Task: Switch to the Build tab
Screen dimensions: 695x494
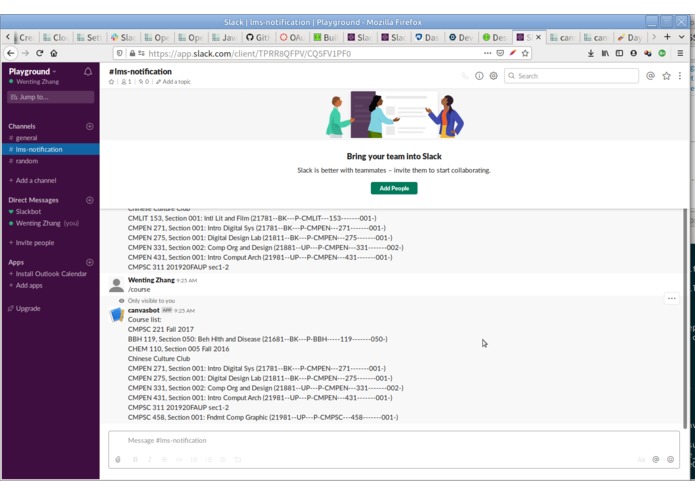Action: [x=326, y=37]
